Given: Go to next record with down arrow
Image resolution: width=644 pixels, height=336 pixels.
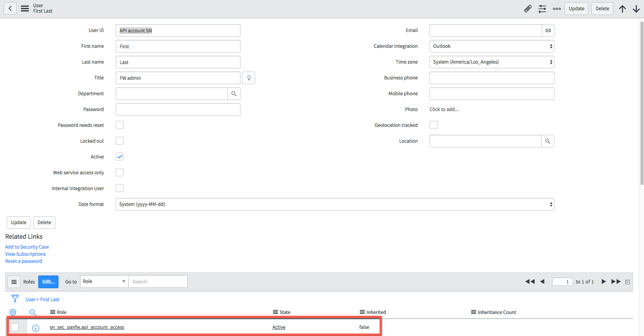Looking at the screenshot, I should click(636, 9).
